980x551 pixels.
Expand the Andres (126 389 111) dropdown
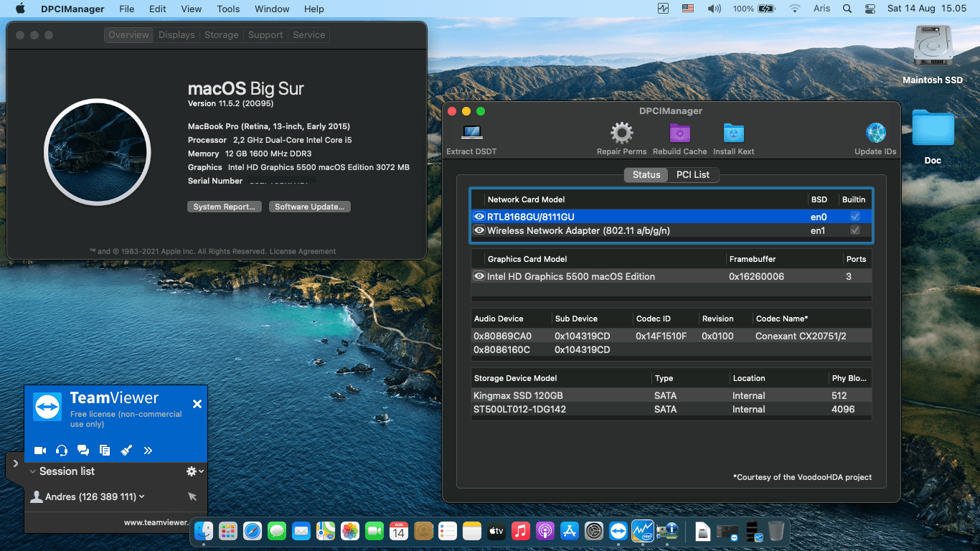(x=142, y=496)
